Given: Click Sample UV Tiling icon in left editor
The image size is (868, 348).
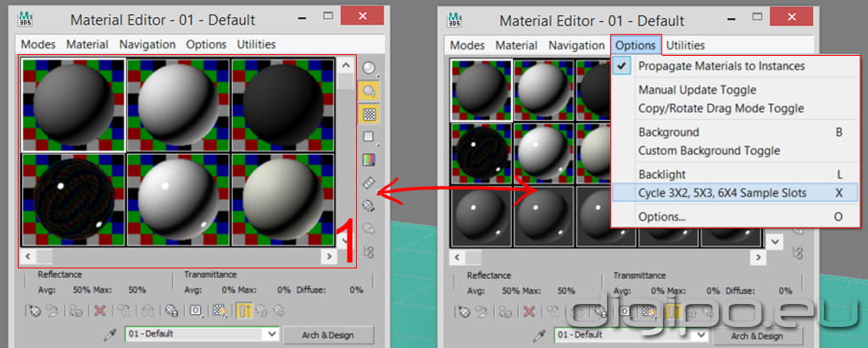Looking at the screenshot, I should (369, 136).
